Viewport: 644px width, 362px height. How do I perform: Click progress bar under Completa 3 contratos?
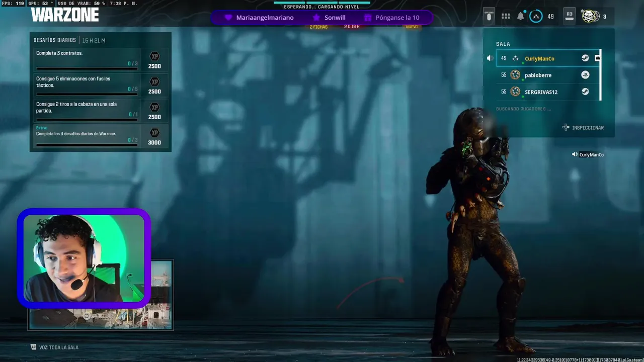pyautogui.click(x=87, y=68)
